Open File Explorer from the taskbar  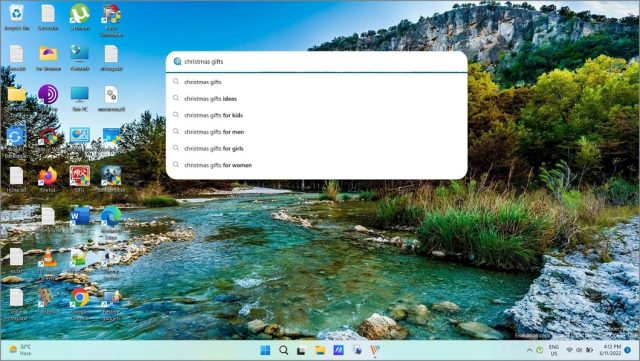pos(320,350)
